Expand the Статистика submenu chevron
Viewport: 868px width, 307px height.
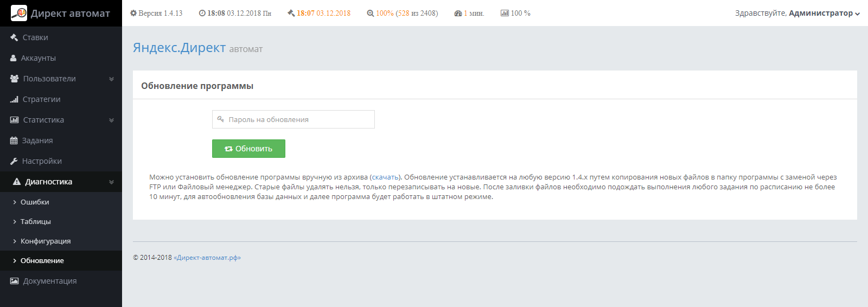click(111, 120)
